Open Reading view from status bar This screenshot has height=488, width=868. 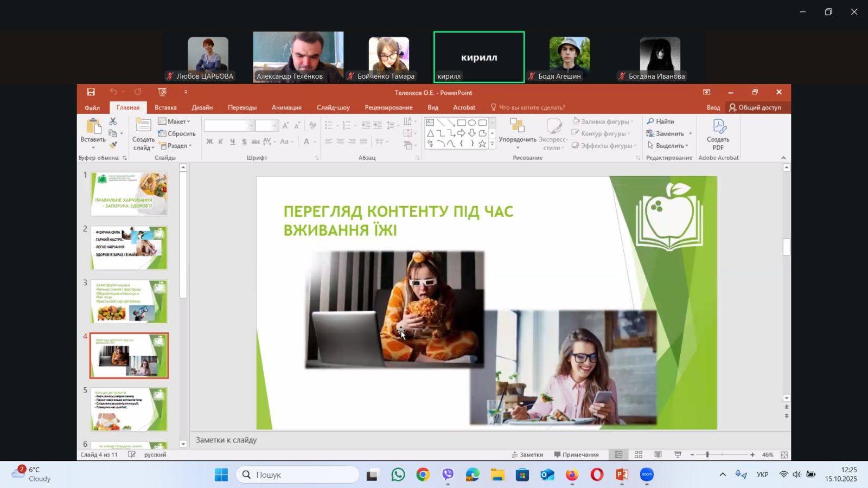tap(658, 454)
